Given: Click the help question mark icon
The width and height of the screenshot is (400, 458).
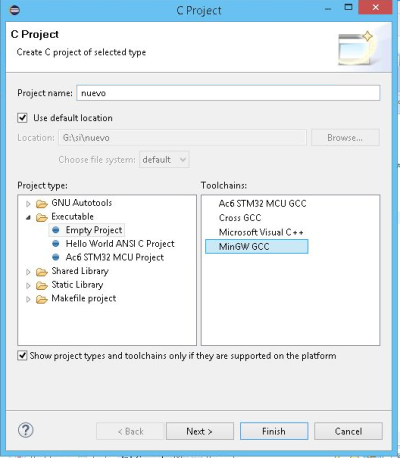Looking at the screenshot, I should (25, 430).
